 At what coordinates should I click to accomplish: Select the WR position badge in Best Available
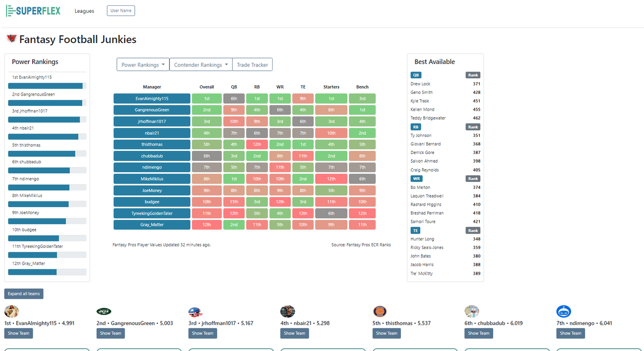[x=416, y=178]
